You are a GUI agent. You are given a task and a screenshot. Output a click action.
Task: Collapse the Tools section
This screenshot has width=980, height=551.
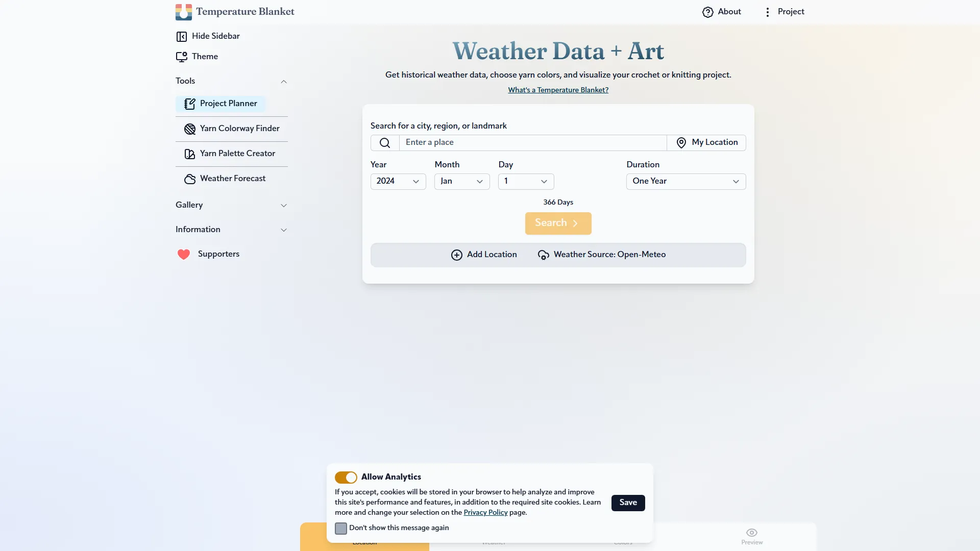284,81
